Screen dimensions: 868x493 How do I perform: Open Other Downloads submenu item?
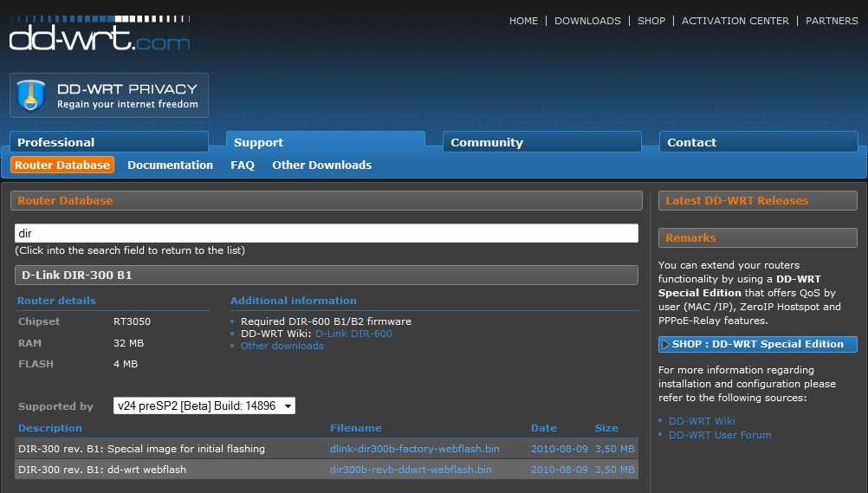pyautogui.click(x=321, y=165)
